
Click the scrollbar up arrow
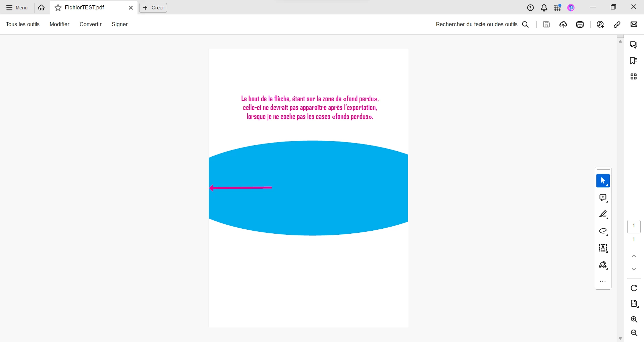620,41
